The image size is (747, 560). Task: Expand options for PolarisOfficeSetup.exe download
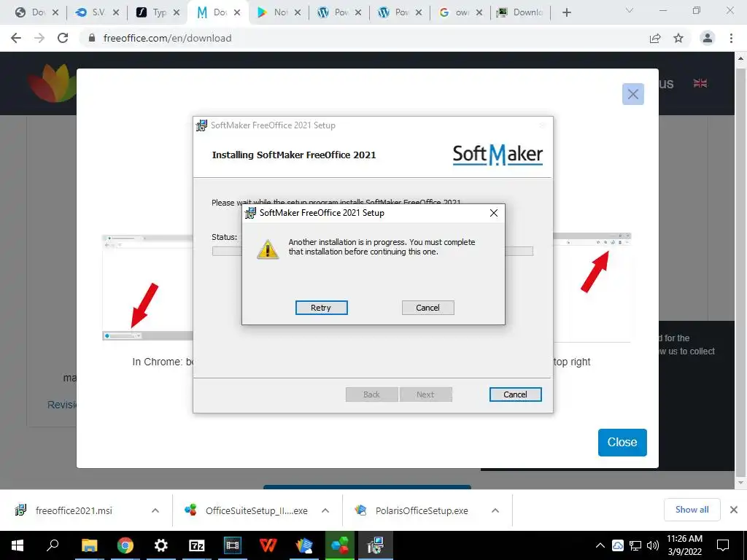click(x=495, y=510)
